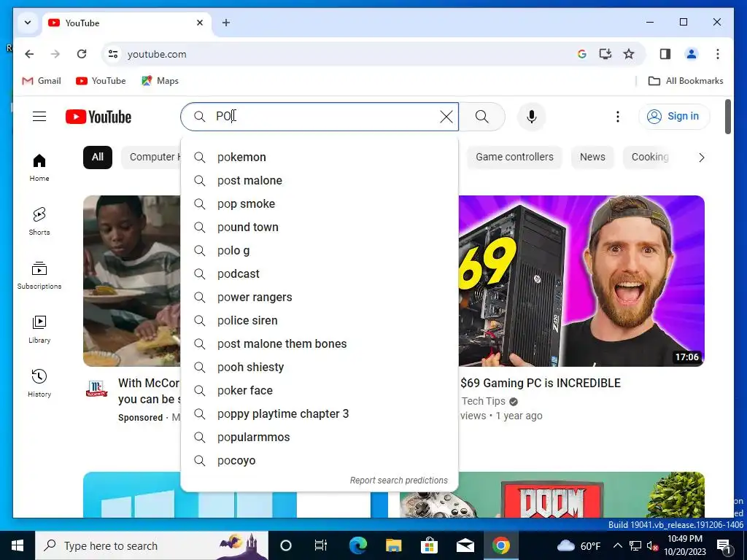Screen dimensions: 747x560
Task: Choose the popularmmos suggestion
Action: (320, 437)
